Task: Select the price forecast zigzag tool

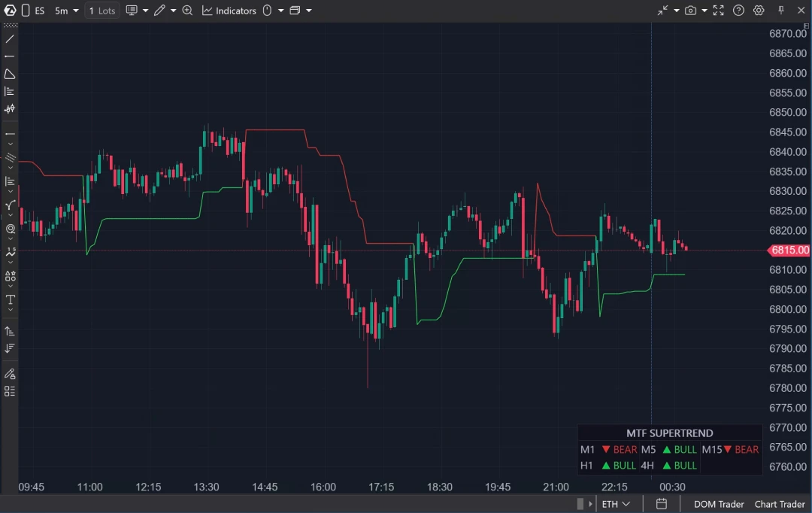Action: [10, 252]
